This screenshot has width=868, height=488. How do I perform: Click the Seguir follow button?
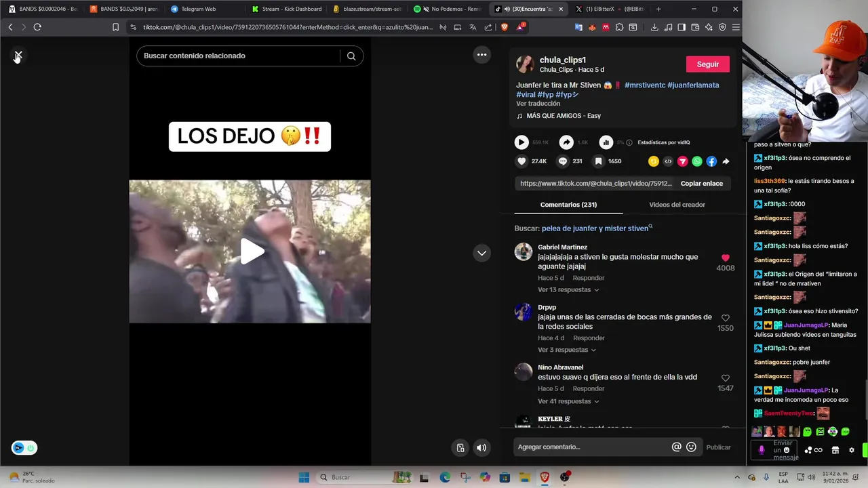pyautogui.click(x=707, y=64)
